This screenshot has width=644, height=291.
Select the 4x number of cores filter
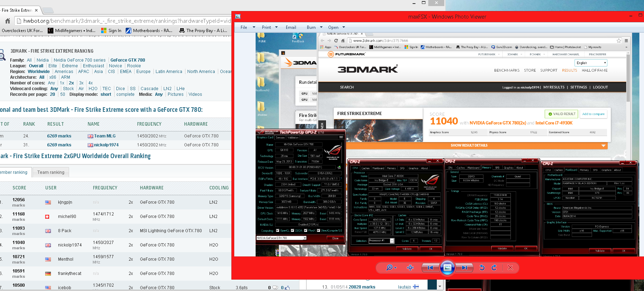(91, 83)
